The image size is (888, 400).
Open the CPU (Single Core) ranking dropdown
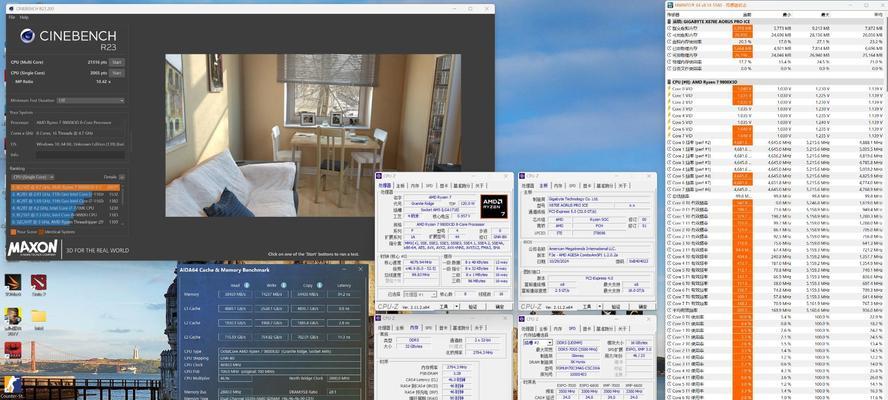32,177
